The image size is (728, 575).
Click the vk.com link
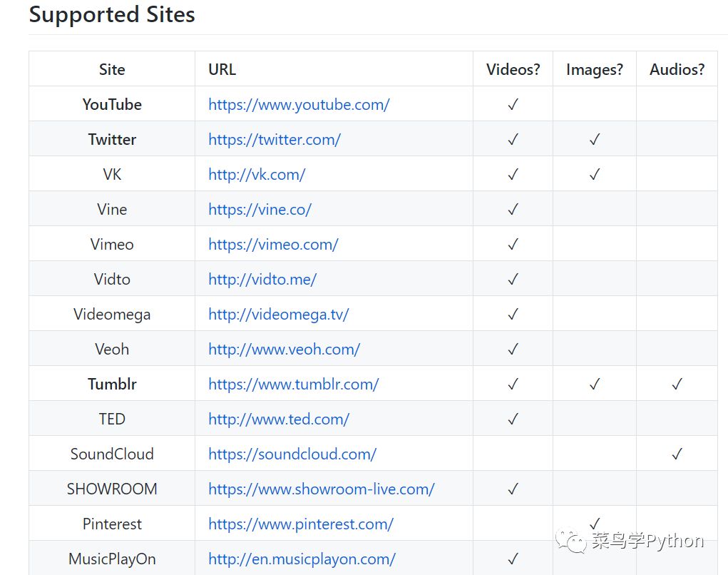click(x=257, y=174)
